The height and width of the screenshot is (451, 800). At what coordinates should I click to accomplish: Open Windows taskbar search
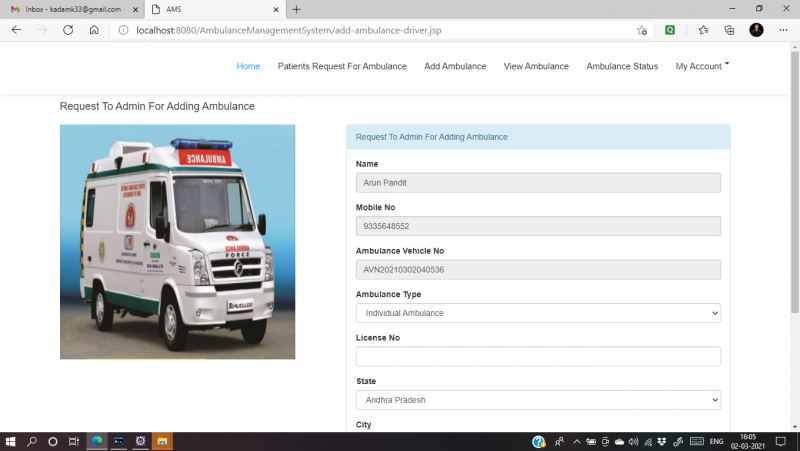pyautogui.click(x=32, y=441)
